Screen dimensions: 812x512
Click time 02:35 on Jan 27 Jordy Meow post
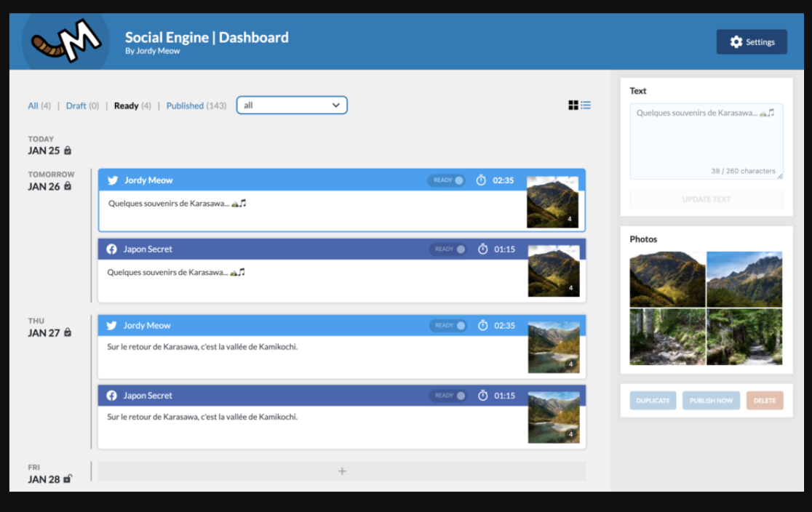tap(504, 325)
